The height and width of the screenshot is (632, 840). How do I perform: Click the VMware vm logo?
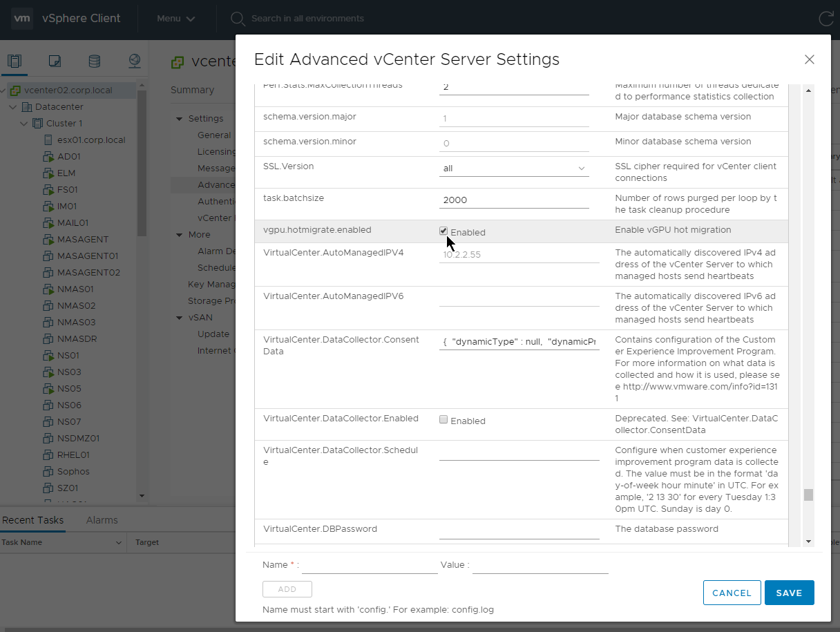pyautogui.click(x=22, y=19)
